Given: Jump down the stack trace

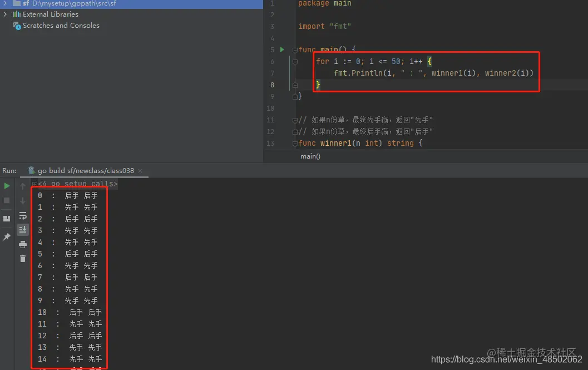Looking at the screenshot, I should (x=23, y=200).
